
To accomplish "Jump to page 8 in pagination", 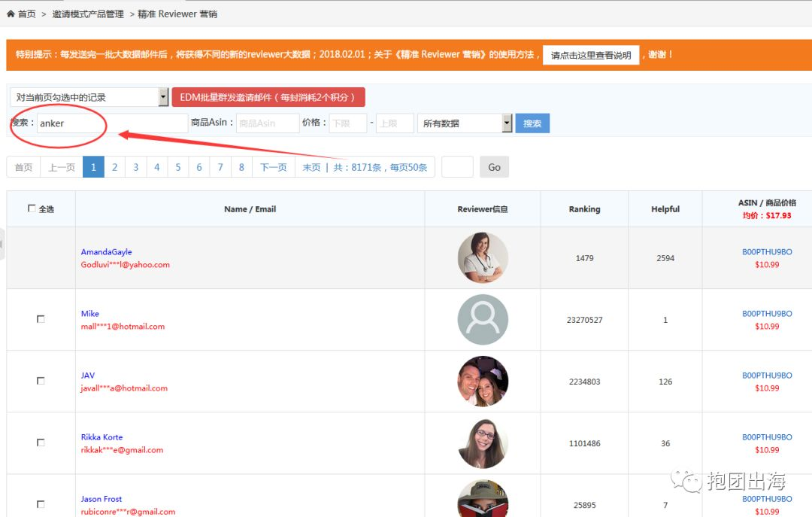I will tap(241, 167).
